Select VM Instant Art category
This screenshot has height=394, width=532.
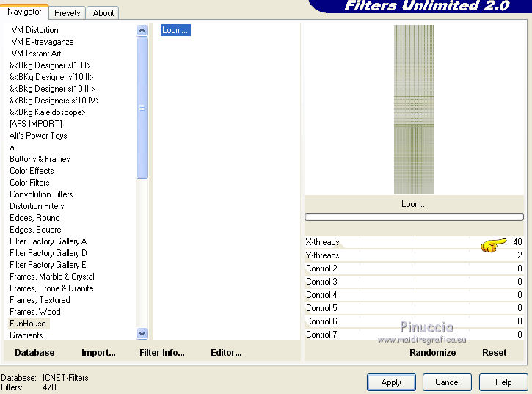(x=36, y=54)
